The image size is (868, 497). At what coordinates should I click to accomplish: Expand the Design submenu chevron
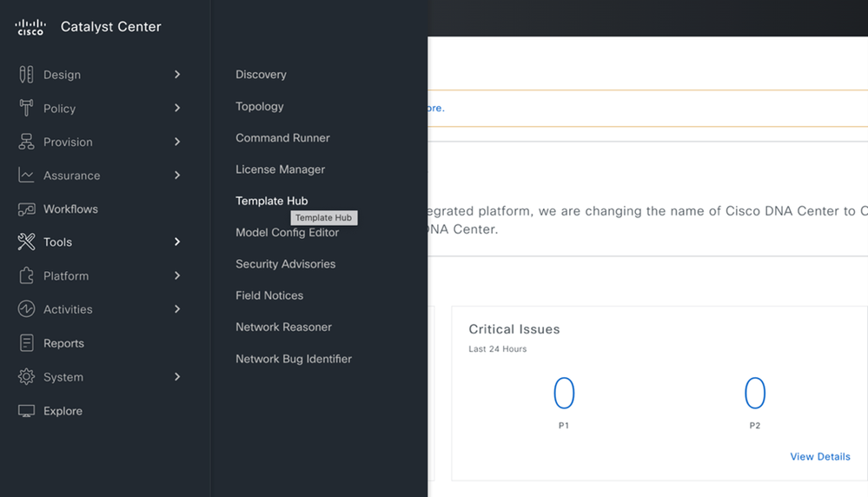tap(177, 74)
